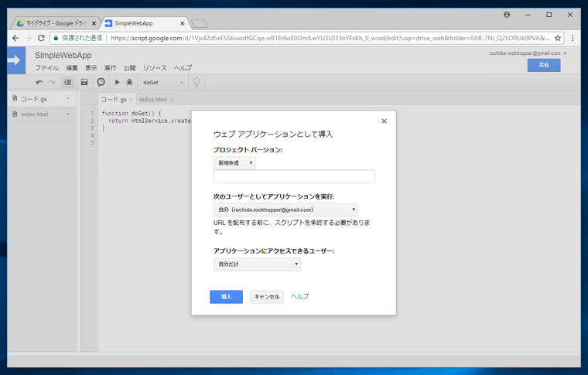Click the version description text field
Image resolution: width=588 pixels, height=375 pixels.
[294, 176]
